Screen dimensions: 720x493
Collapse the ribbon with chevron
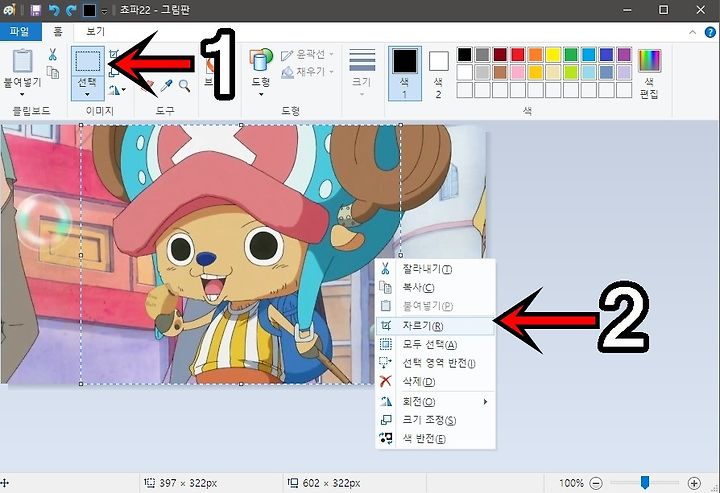tap(692, 32)
